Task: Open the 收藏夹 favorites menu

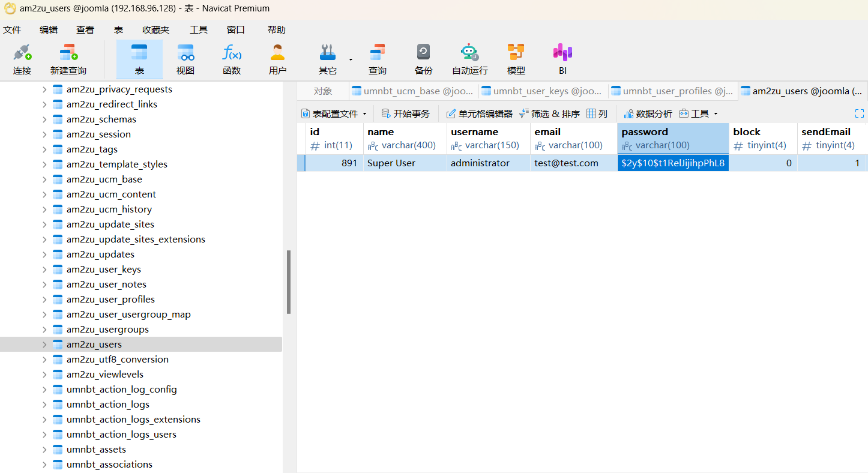Action: [156, 29]
